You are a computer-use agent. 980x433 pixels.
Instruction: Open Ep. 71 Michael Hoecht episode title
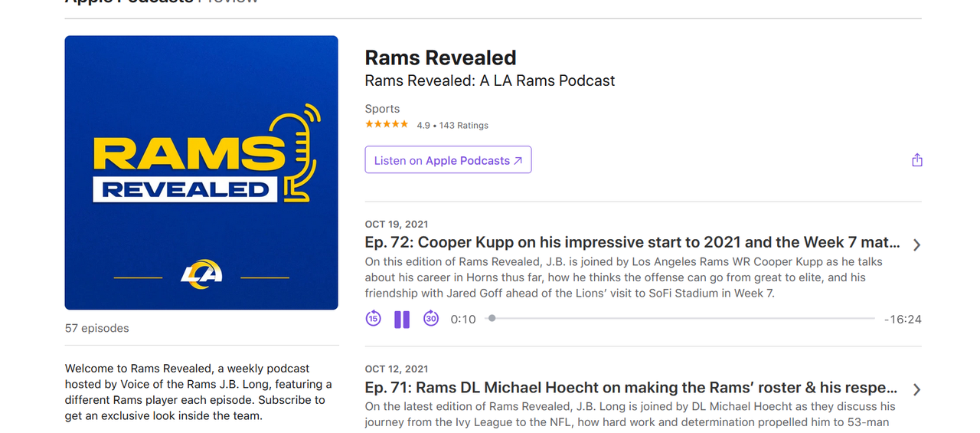[x=631, y=387]
